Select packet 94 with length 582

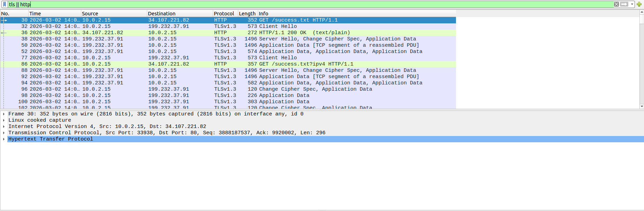tap(228, 83)
